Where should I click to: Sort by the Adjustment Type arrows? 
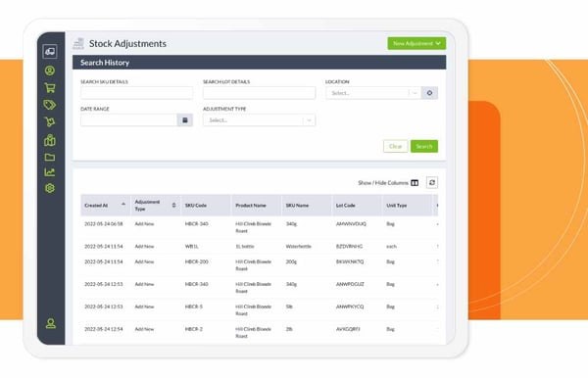coord(173,205)
